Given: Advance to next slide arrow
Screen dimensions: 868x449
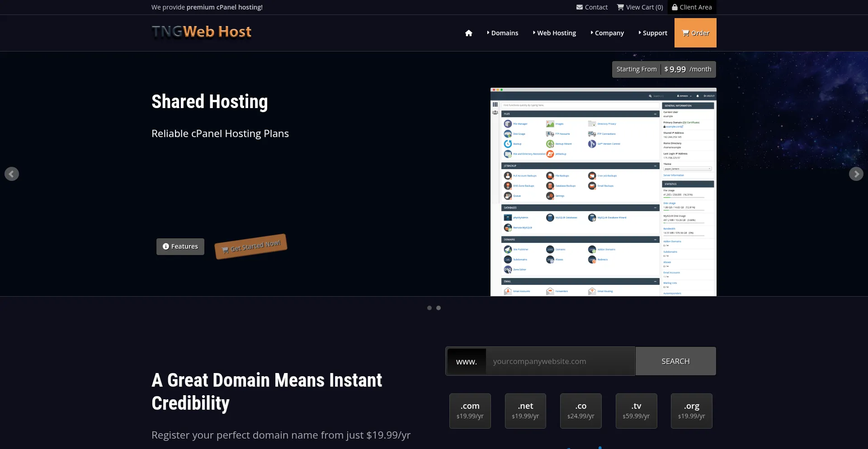Looking at the screenshot, I should (856, 174).
